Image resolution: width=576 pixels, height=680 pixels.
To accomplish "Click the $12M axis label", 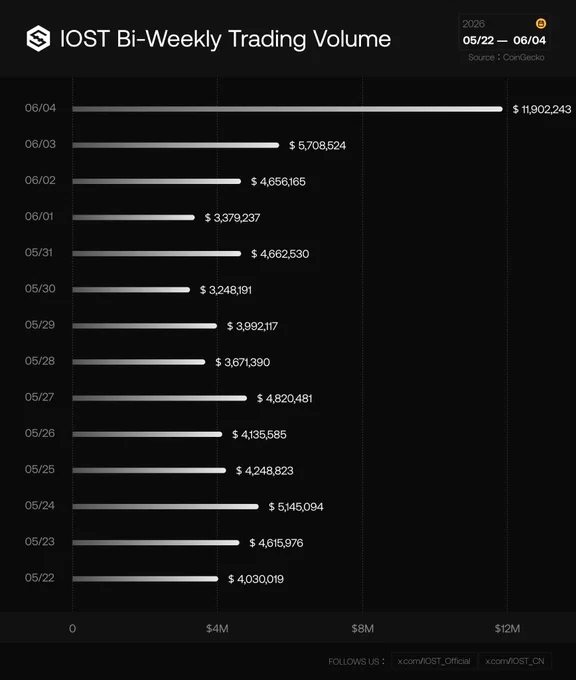I will click(507, 628).
